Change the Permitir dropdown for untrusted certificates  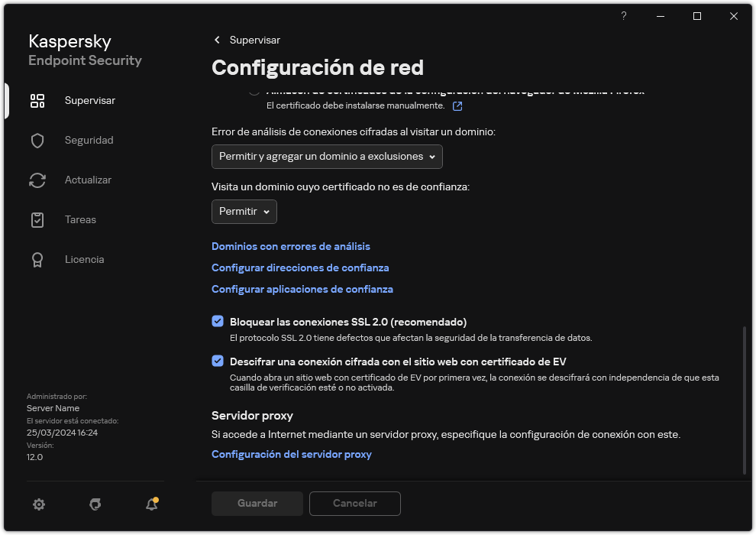click(x=244, y=212)
